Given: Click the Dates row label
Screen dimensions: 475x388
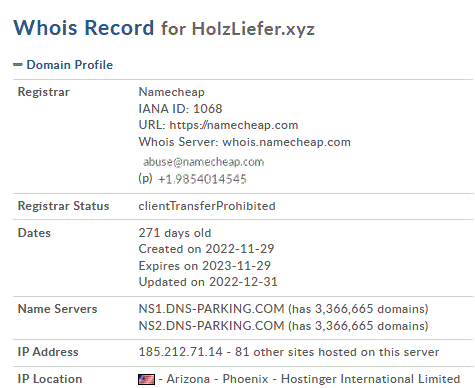Looking at the screenshot, I should coord(34,233).
